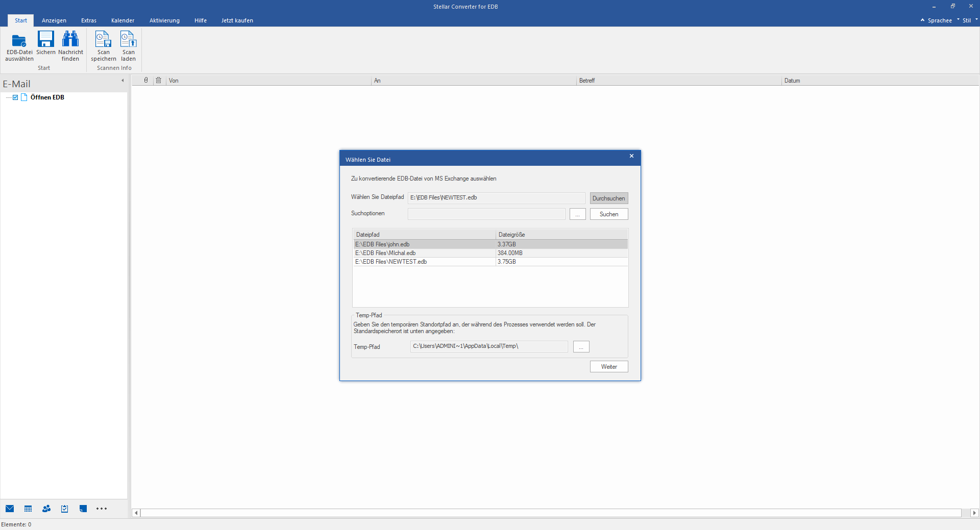Open the Contacts view icon

tap(46, 509)
